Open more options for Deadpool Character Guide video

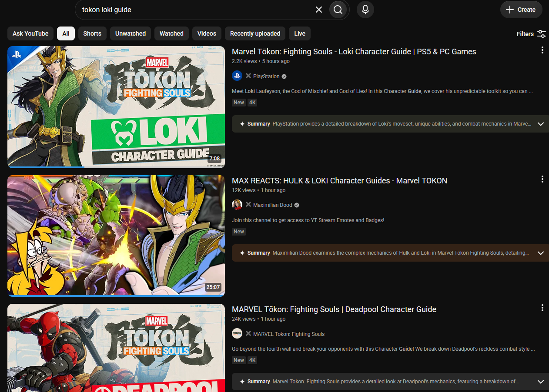coord(542,308)
